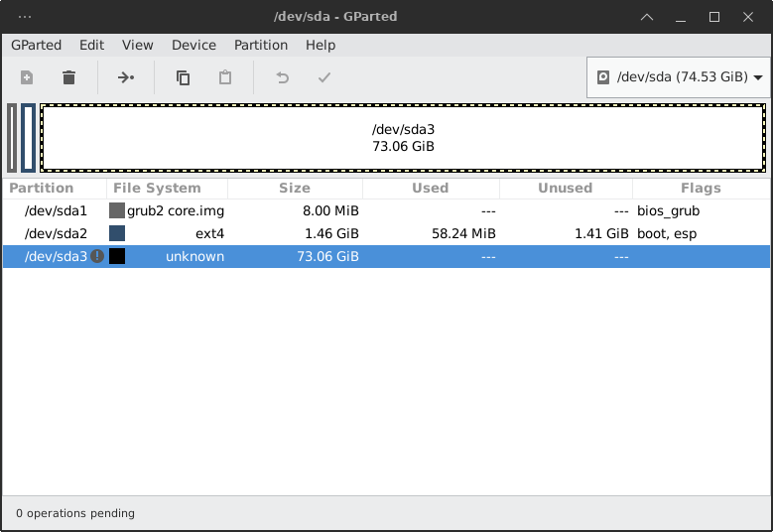The width and height of the screenshot is (773, 532).
Task: Click the black unknown filesystem swatch
Action: (x=117, y=256)
